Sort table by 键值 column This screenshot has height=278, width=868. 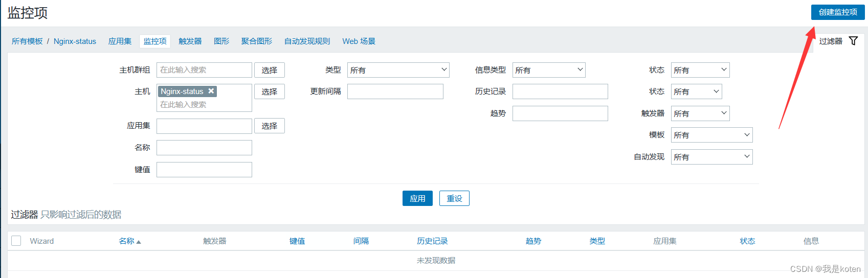[297, 241]
